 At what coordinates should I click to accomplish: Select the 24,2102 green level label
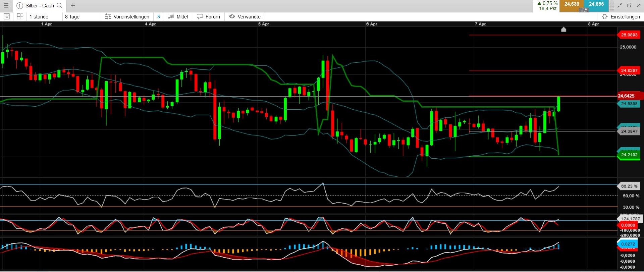coord(629,155)
